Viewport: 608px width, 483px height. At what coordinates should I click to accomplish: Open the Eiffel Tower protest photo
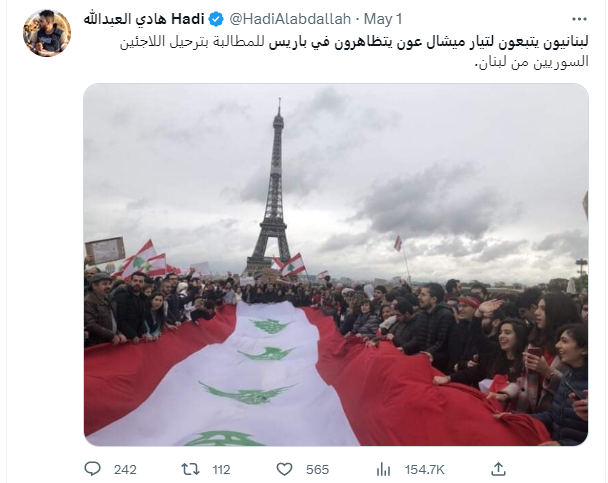[x=336, y=264]
